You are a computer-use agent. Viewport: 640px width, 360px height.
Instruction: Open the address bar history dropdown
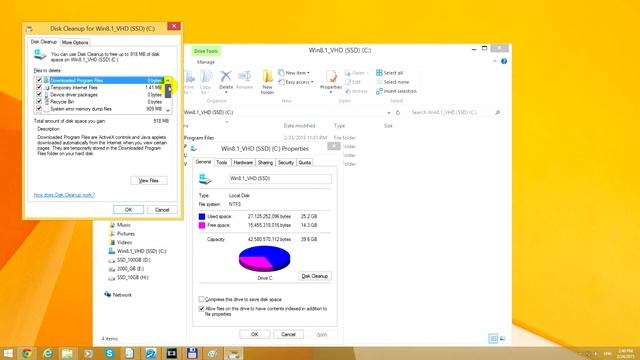coord(389,113)
